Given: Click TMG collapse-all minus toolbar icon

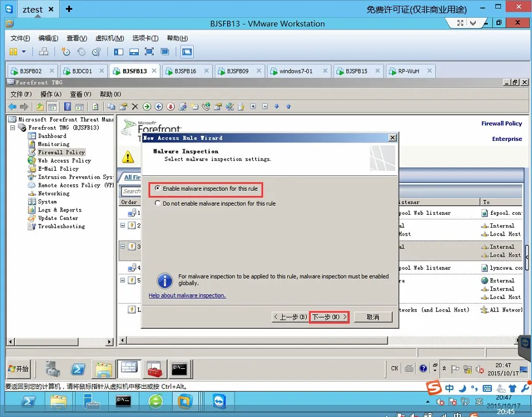Looking at the screenshot, I should [265, 107].
